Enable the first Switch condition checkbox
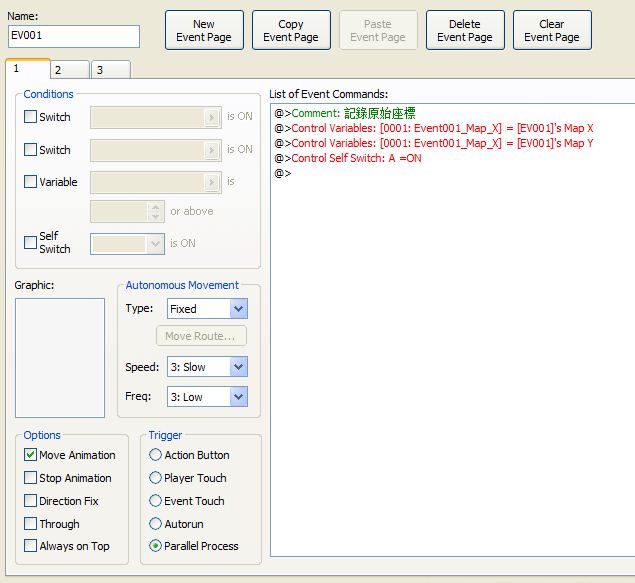Screen dimensions: 635x583 [x=30, y=117]
